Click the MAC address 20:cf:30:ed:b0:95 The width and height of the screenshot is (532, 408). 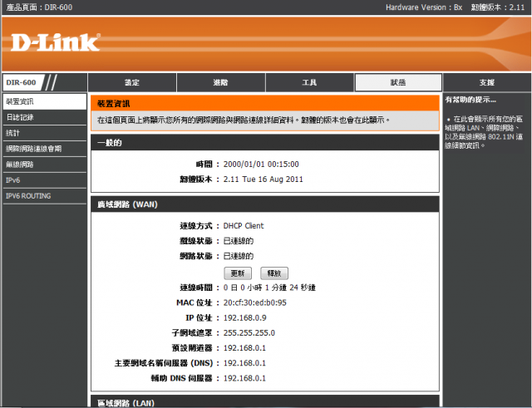[255, 302]
